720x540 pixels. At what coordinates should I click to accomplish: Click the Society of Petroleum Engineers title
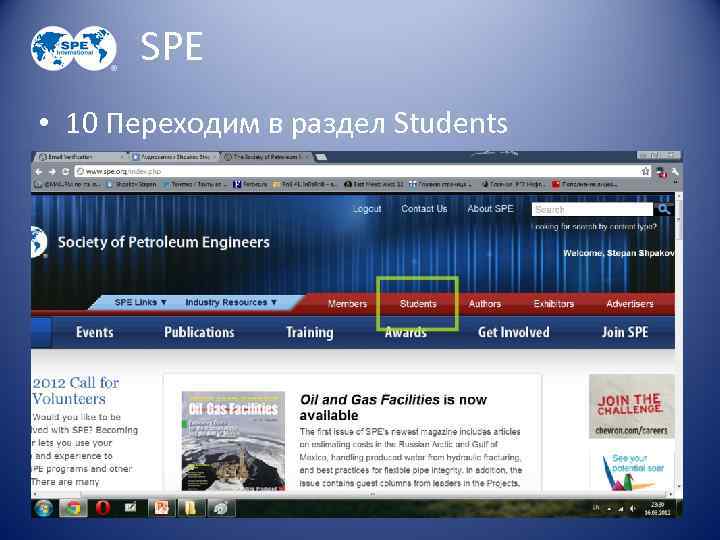163,242
